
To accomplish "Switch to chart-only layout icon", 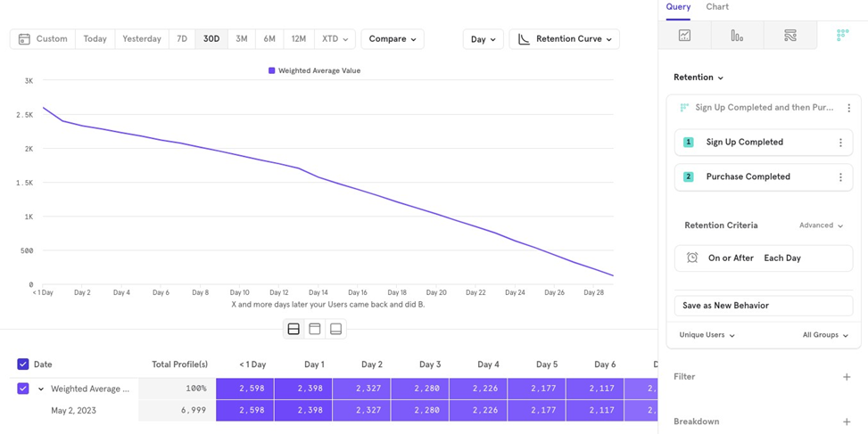I will [315, 330].
